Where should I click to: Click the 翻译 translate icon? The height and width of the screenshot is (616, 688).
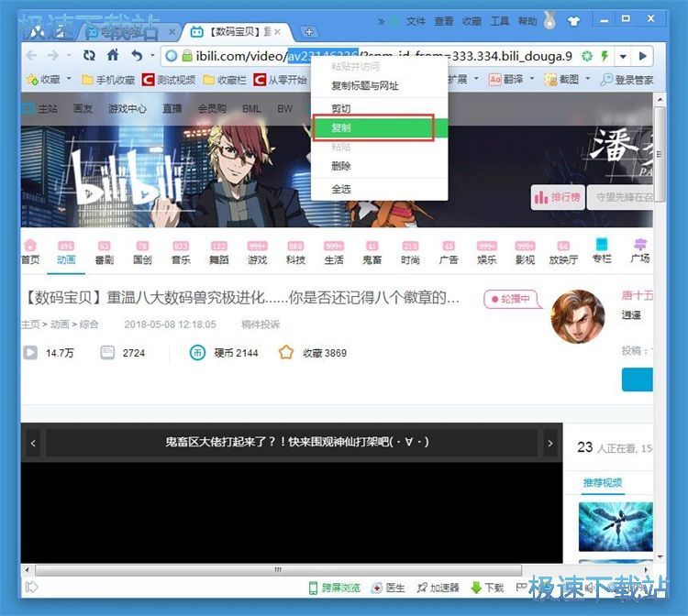click(495, 80)
